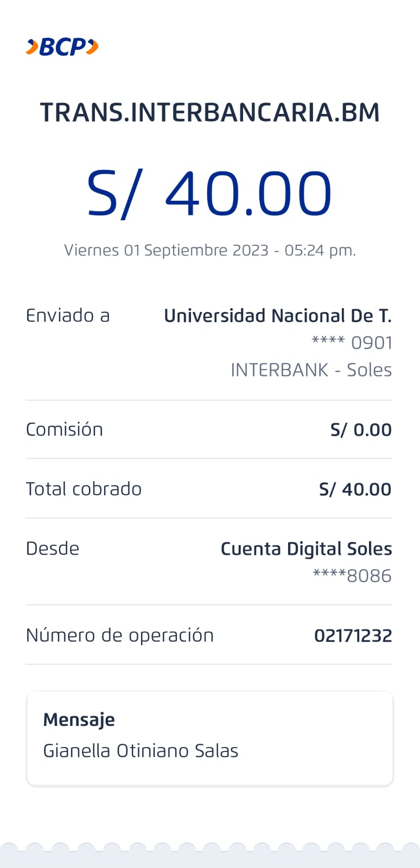
Task: Click the Comisión label
Action: click(x=65, y=430)
